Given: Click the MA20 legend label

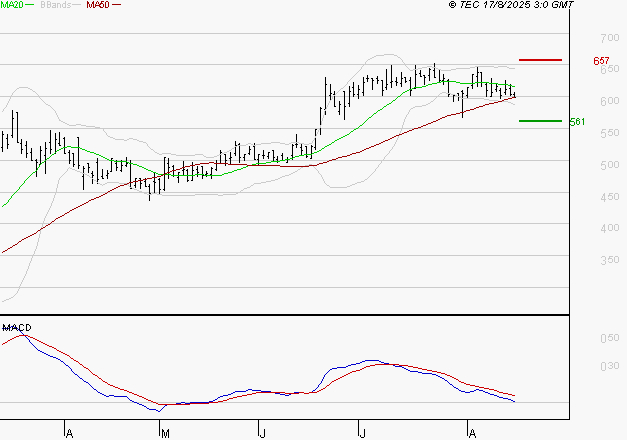Looking at the screenshot, I should click(12, 5).
